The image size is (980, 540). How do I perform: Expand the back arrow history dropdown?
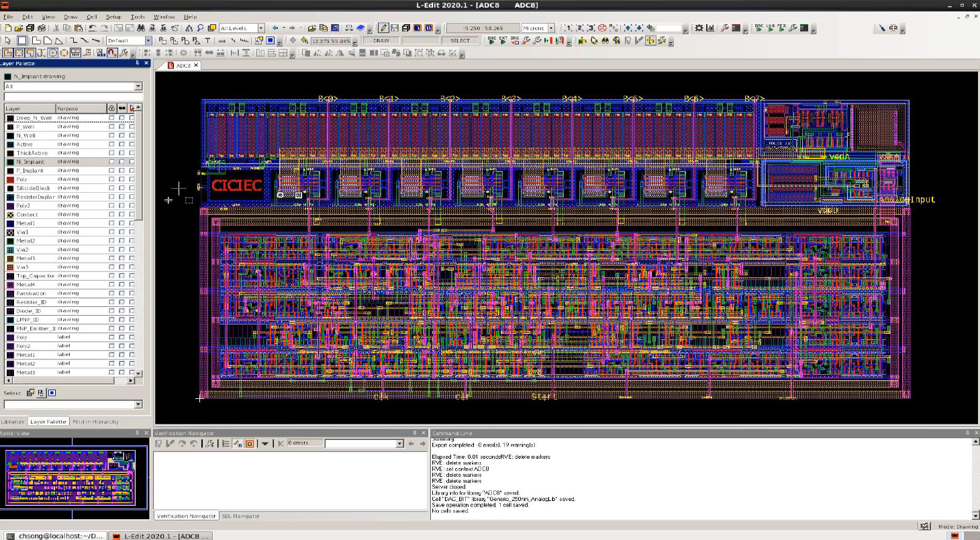[284, 28]
